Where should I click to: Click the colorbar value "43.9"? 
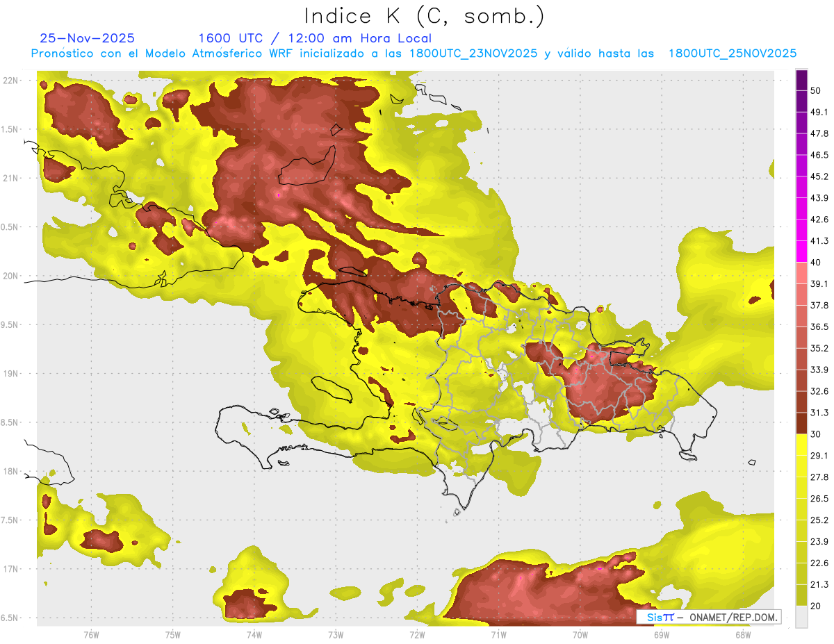click(819, 198)
